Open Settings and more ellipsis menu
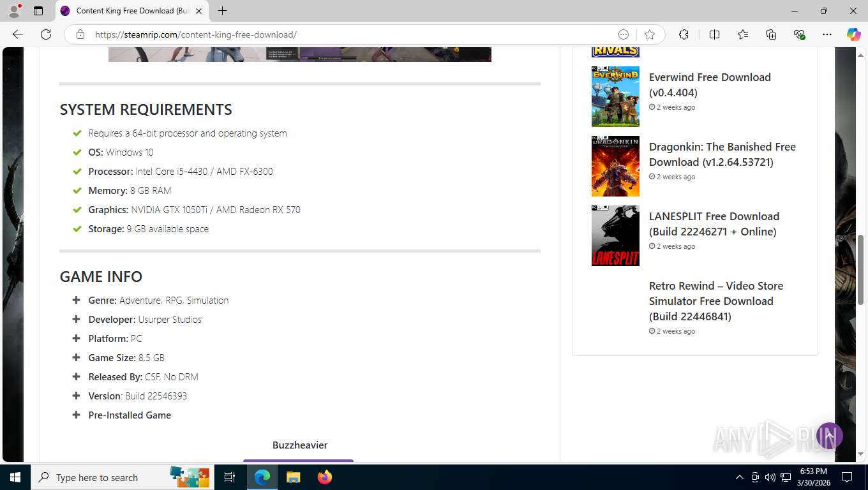Viewport: 868px width, 490px height. [x=827, y=34]
